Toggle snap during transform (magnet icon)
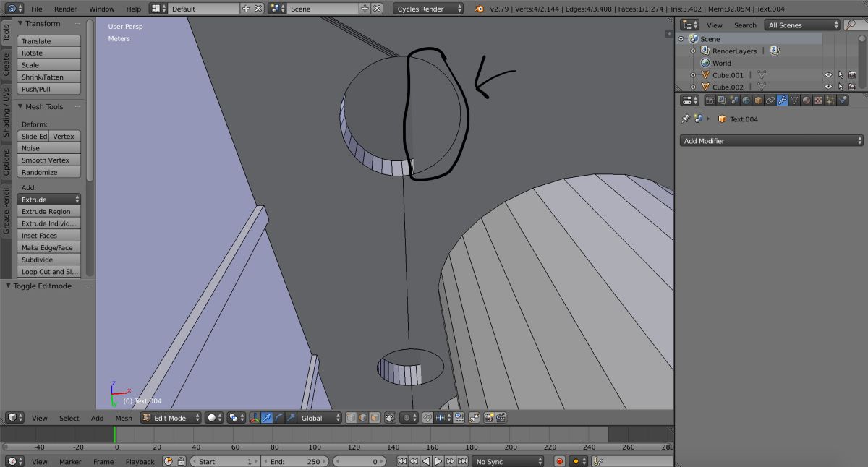This screenshot has width=868, height=467. click(x=428, y=418)
